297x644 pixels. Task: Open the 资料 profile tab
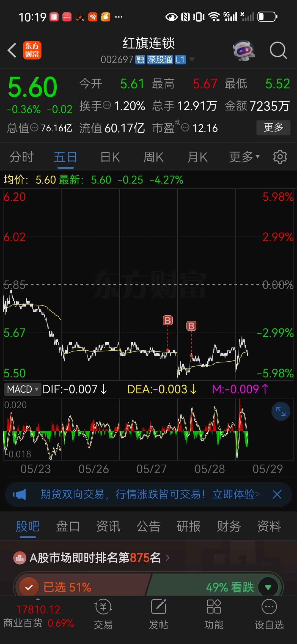coord(269,526)
